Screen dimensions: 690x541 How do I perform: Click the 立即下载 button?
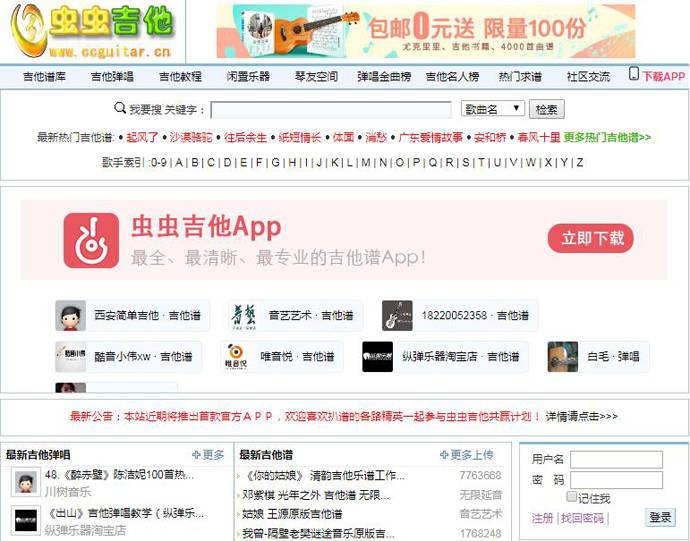591,239
